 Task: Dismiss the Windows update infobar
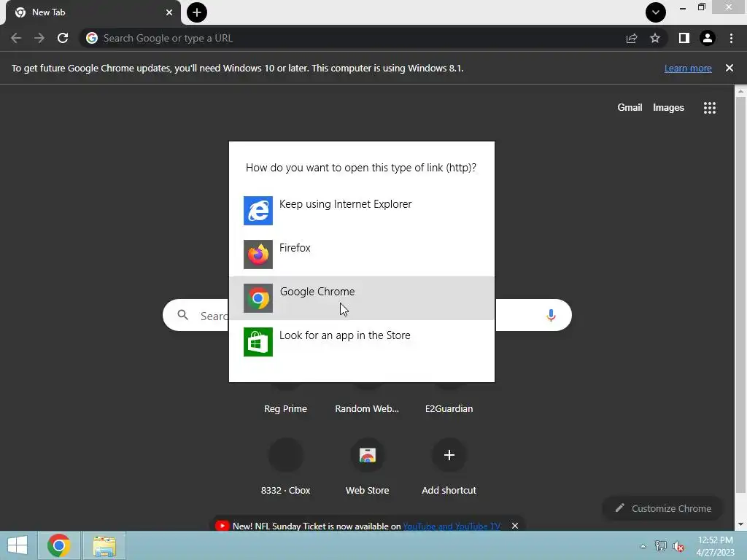(x=729, y=68)
